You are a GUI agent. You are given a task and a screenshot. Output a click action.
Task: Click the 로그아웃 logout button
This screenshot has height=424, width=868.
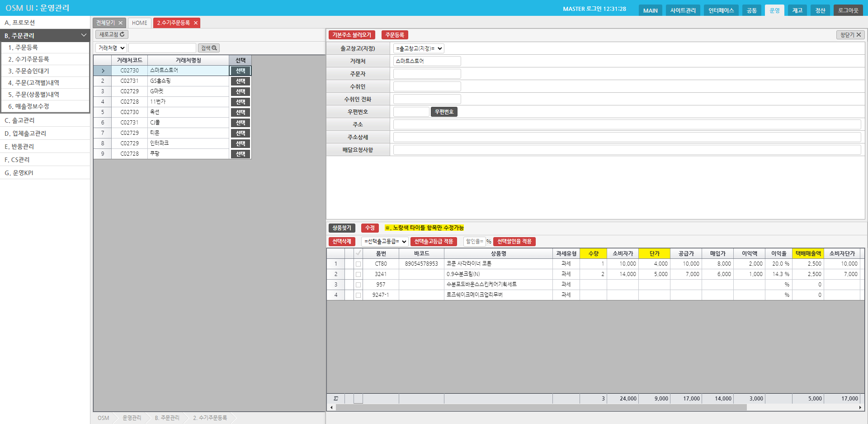[848, 10]
